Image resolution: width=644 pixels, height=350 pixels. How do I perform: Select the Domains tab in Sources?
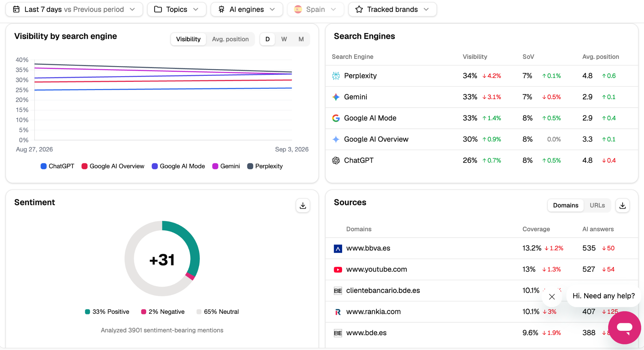click(566, 206)
